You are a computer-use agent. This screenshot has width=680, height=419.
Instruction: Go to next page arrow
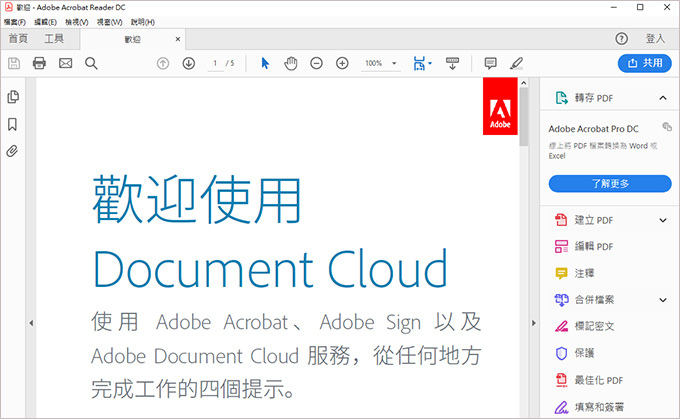pos(189,63)
